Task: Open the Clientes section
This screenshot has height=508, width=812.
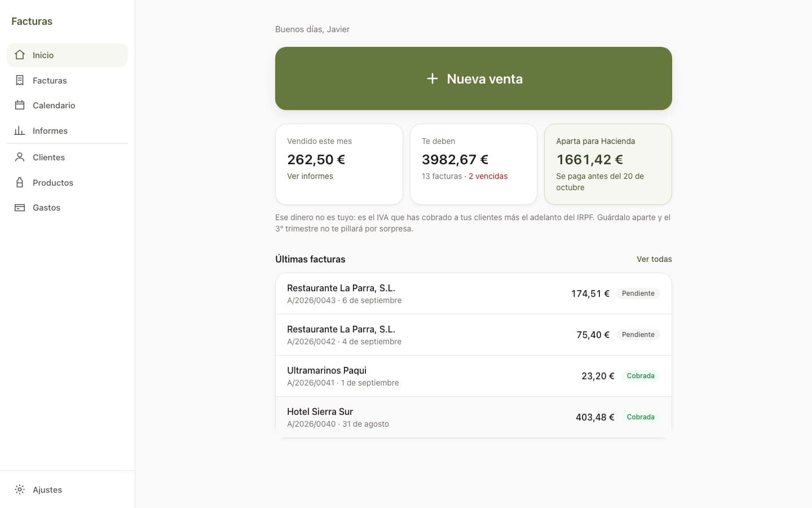Action: [x=67, y=157]
